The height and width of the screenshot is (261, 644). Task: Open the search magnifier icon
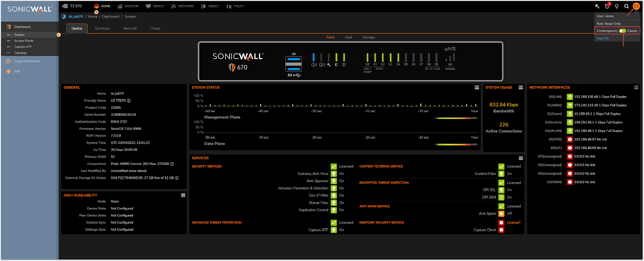[x=626, y=6]
